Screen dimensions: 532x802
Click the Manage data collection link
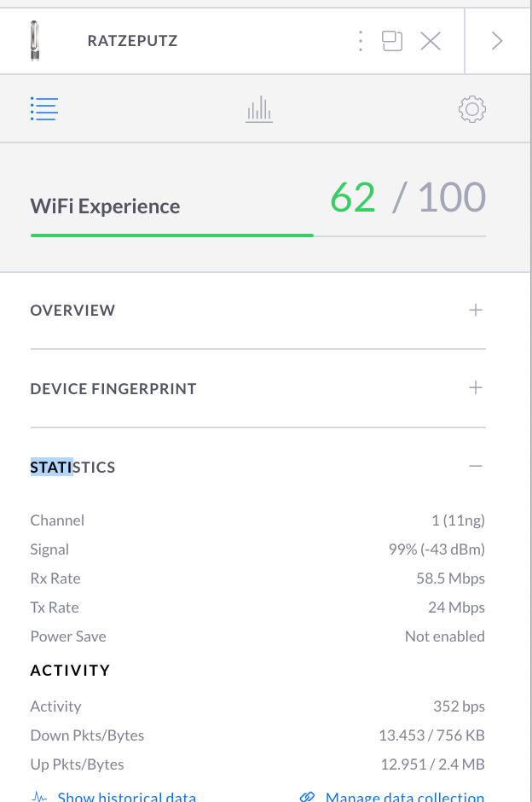click(405, 797)
